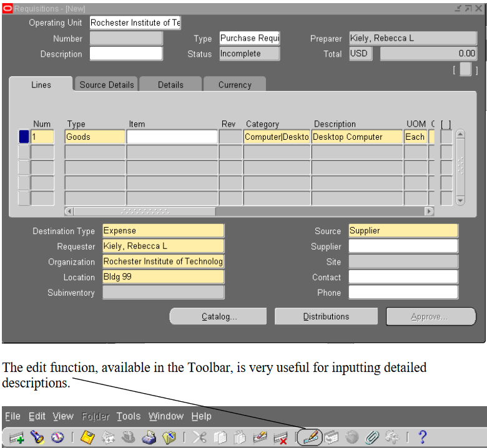The width and height of the screenshot is (487, 448).
Task: Click the Catalog... button
Action: tap(219, 317)
